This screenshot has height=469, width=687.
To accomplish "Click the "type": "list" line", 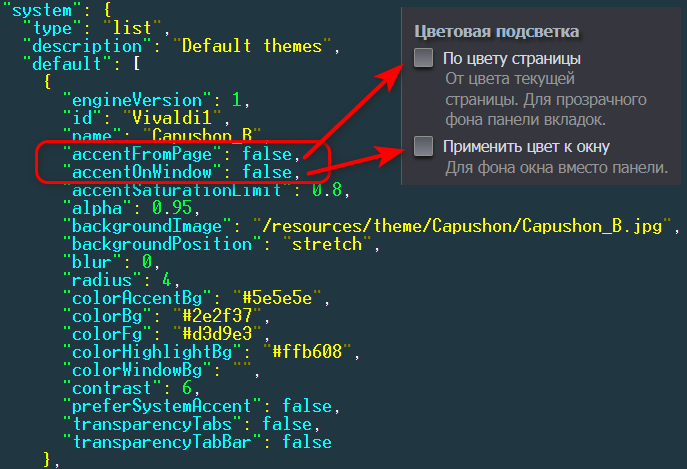I will point(97,28).
